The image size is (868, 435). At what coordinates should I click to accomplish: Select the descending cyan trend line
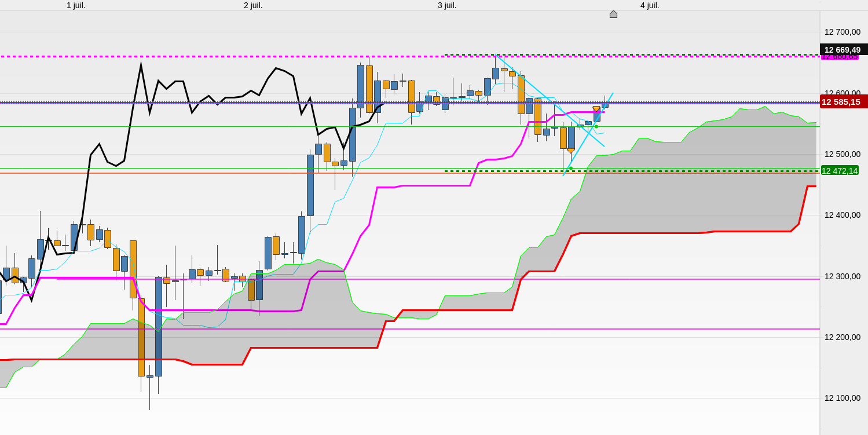pos(550,101)
